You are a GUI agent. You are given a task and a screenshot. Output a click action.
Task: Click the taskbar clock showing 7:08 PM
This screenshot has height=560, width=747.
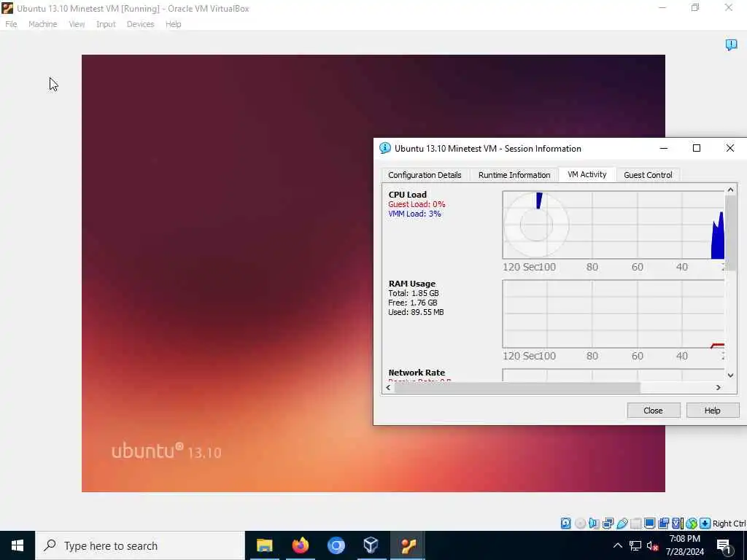[x=684, y=545]
